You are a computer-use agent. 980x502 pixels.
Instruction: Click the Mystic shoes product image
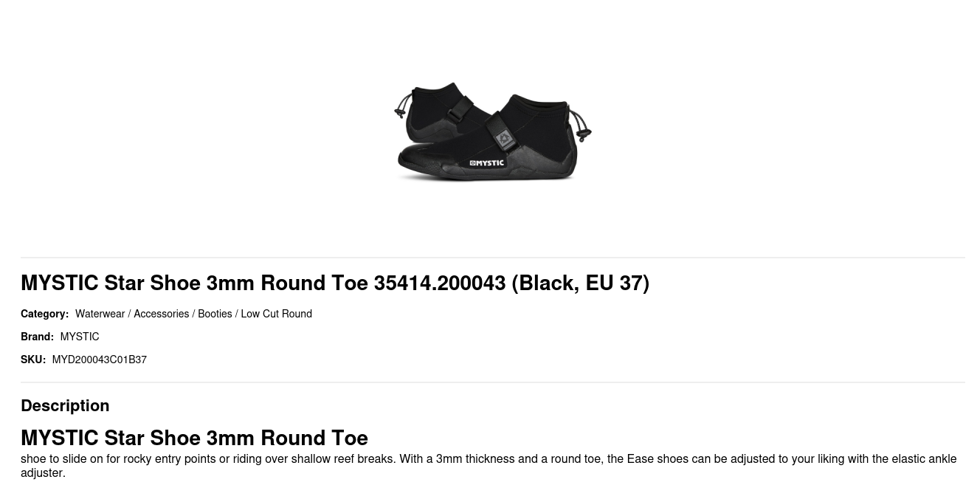pos(492,130)
